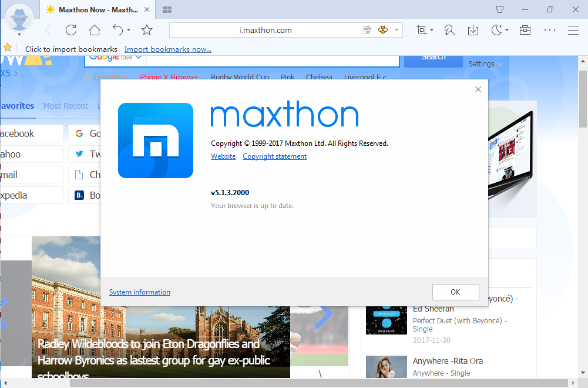This screenshot has width=588, height=388.
Task: Select the Favorites tab on page
Action: pos(17,106)
